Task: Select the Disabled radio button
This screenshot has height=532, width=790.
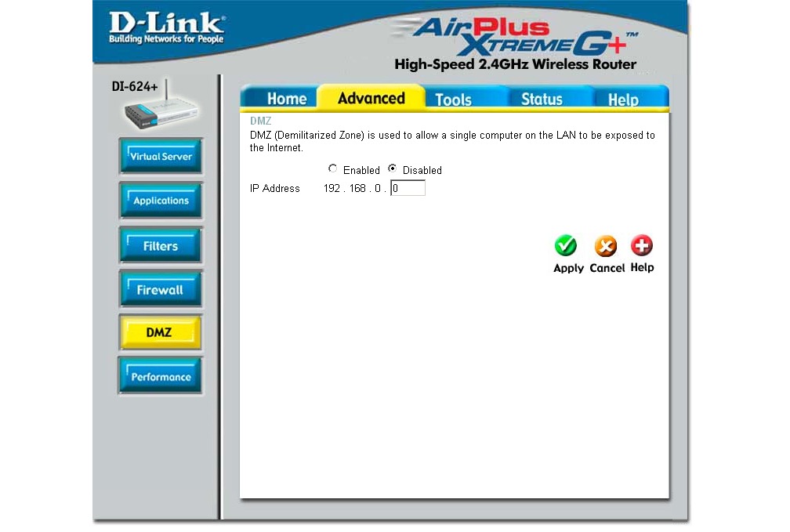Action: coord(392,168)
